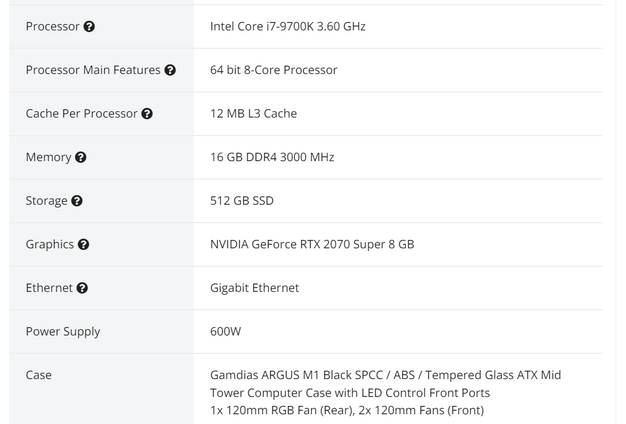Click the Ethernet help question mark
626x424 pixels.
[82, 288]
